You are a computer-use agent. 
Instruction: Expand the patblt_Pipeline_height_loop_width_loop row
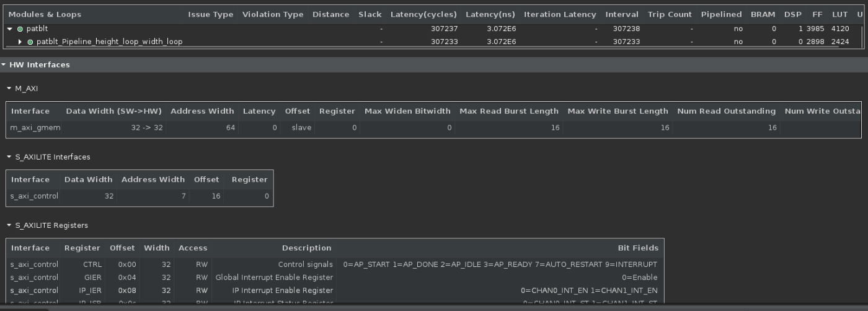[20, 42]
